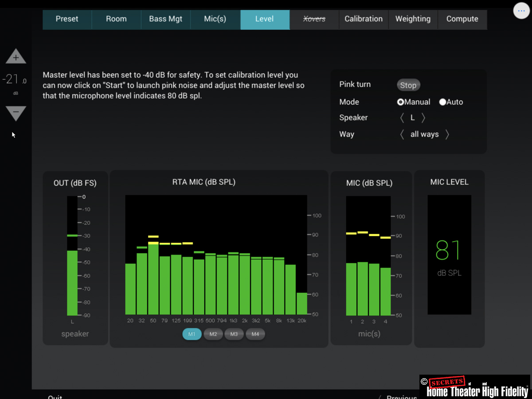
Task: Toggle microphone M3 RTA view
Action: [234, 334]
